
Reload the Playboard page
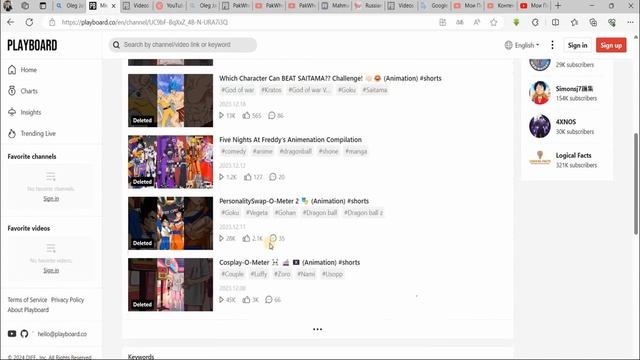[29, 22]
